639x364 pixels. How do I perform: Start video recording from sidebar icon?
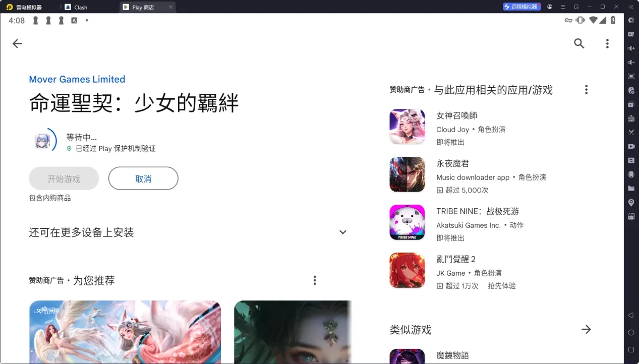click(631, 146)
